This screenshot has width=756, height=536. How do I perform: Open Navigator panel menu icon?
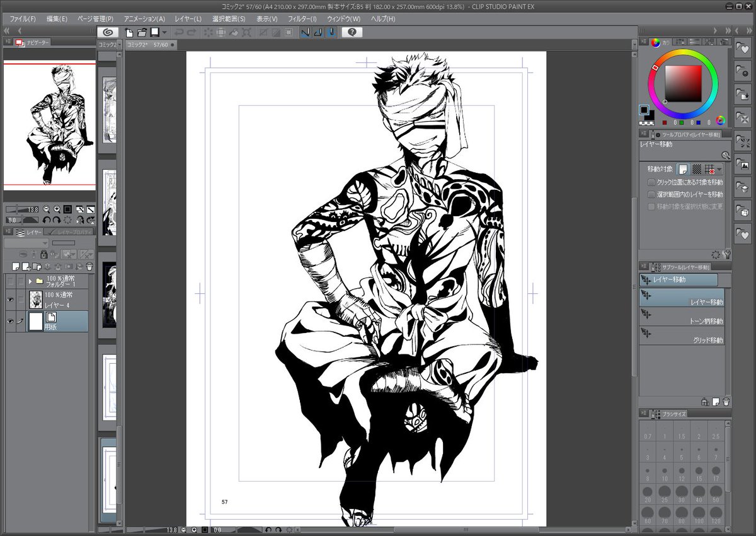[x=9, y=42]
